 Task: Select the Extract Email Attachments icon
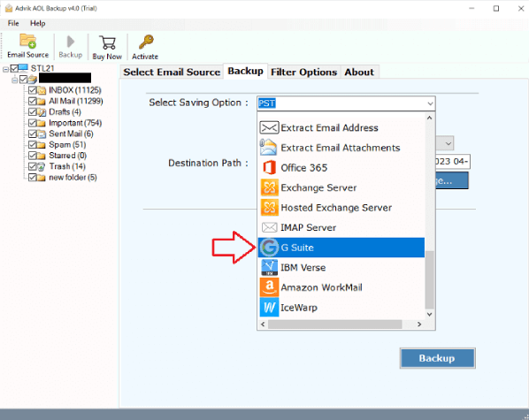pyautogui.click(x=269, y=148)
